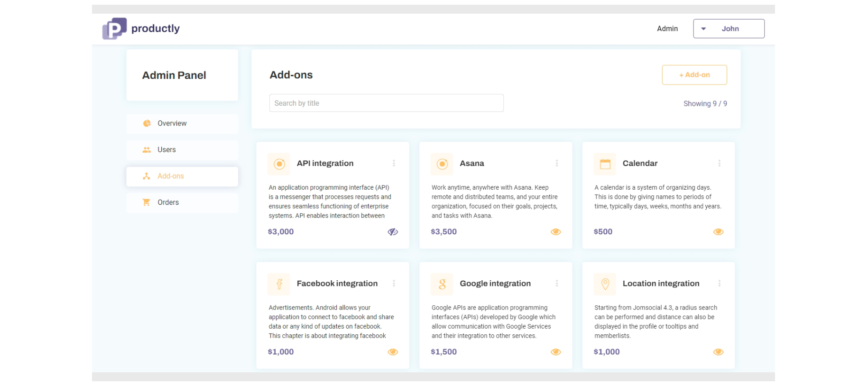Screen dimensions: 868x386
Task: Toggle visibility of the Asana add-on
Action: click(x=555, y=232)
